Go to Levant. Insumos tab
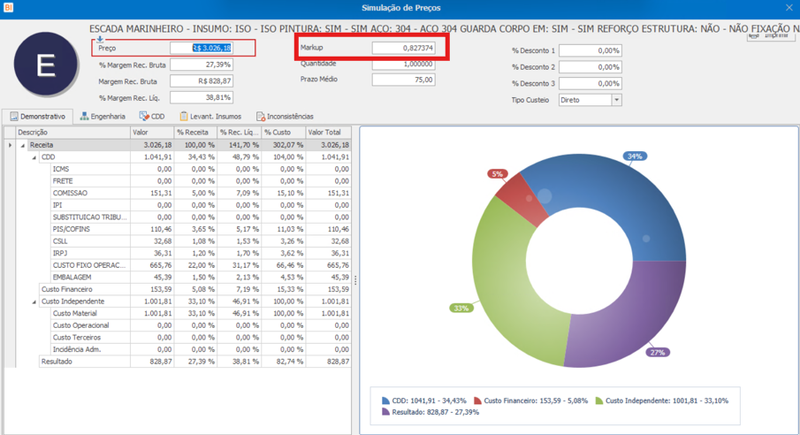This screenshot has height=435, width=800. coord(210,116)
